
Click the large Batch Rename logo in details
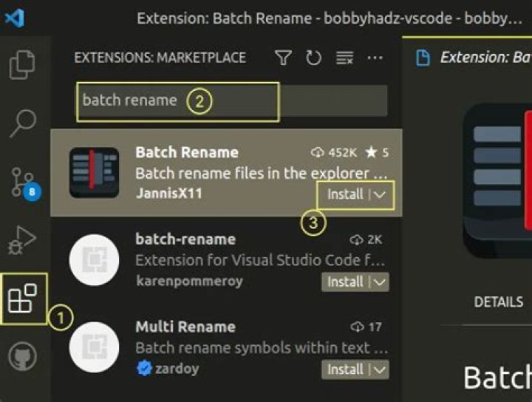tap(497, 180)
